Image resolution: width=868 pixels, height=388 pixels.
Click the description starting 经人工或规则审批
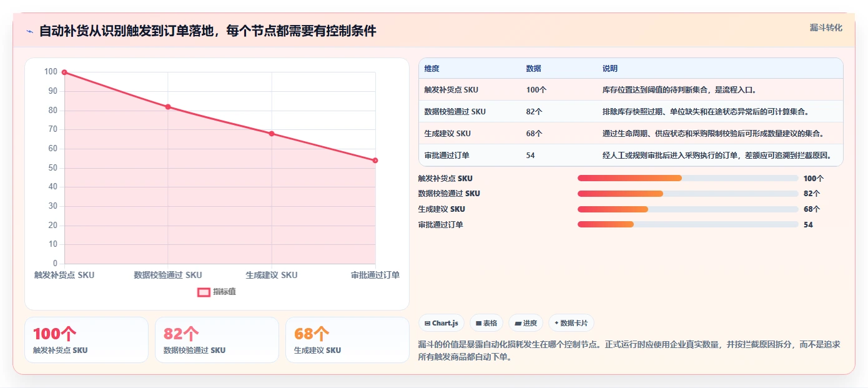718,156
